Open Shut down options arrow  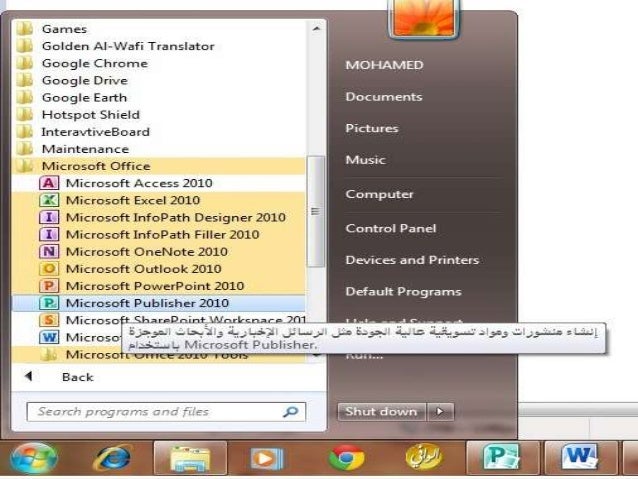(x=440, y=412)
